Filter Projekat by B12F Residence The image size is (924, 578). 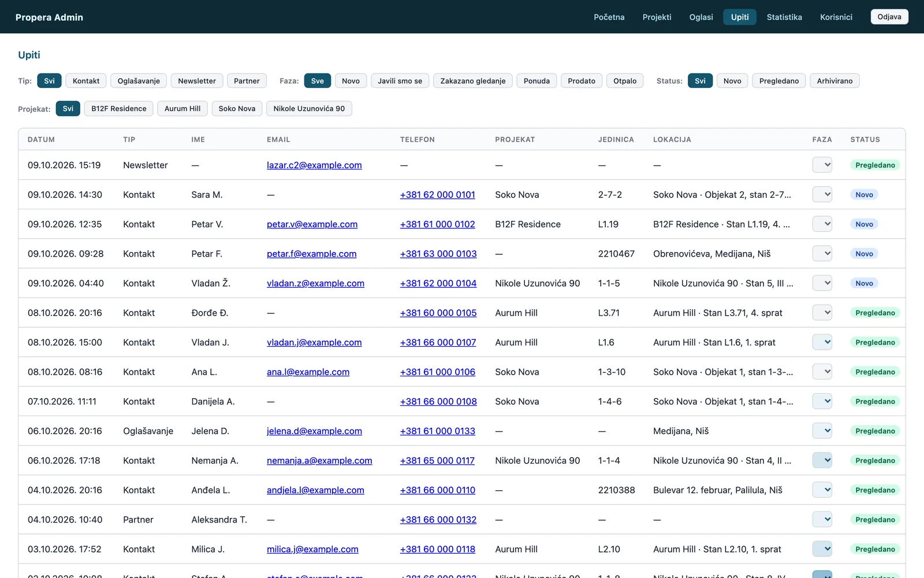pos(119,109)
